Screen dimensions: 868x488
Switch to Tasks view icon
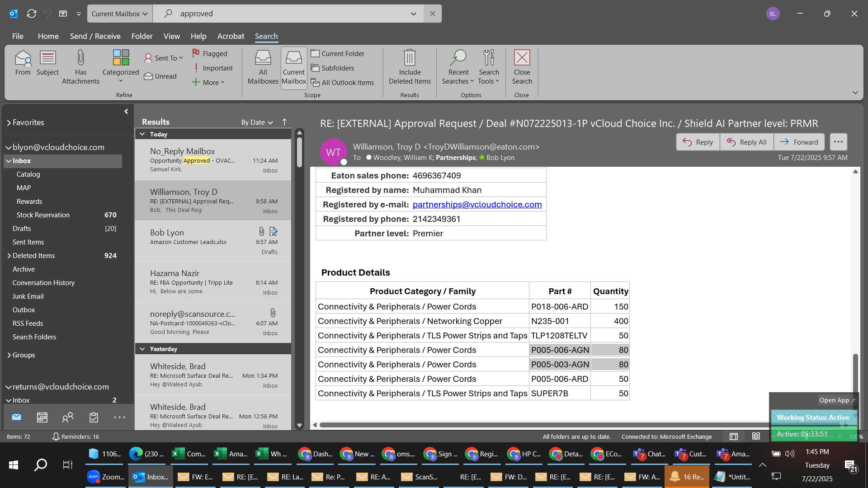click(94, 417)
